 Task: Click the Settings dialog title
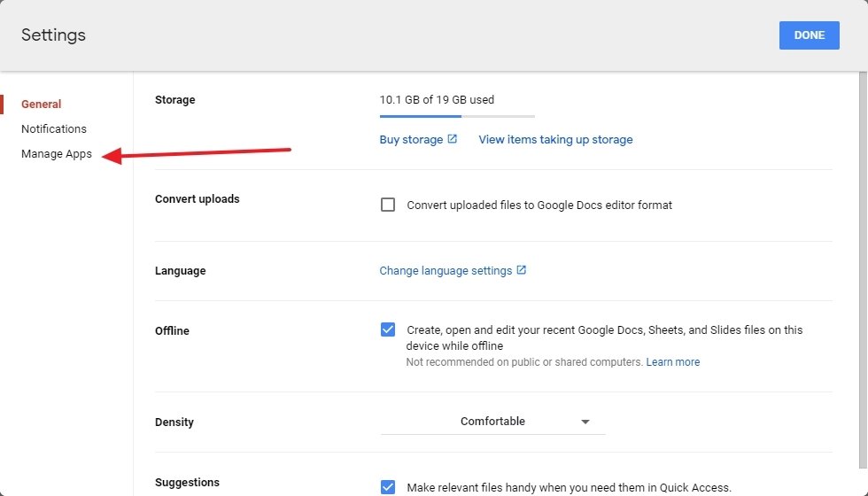(54, 35)
